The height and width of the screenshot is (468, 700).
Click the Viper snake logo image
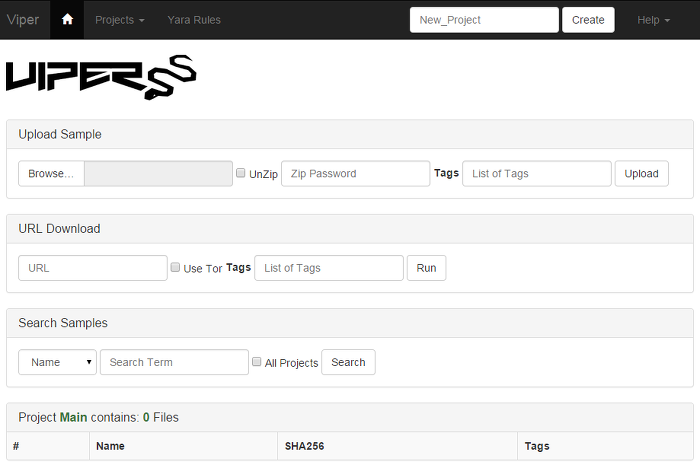(x=101, y=77)
